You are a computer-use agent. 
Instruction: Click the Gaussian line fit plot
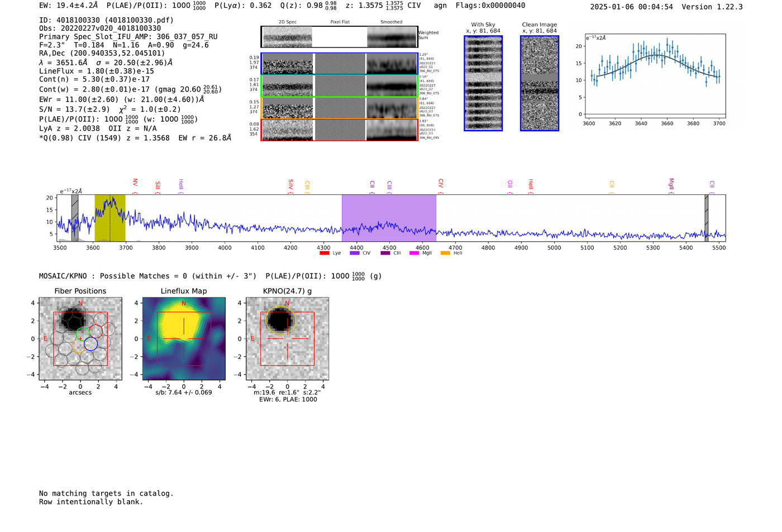click(x=655, y=76)
